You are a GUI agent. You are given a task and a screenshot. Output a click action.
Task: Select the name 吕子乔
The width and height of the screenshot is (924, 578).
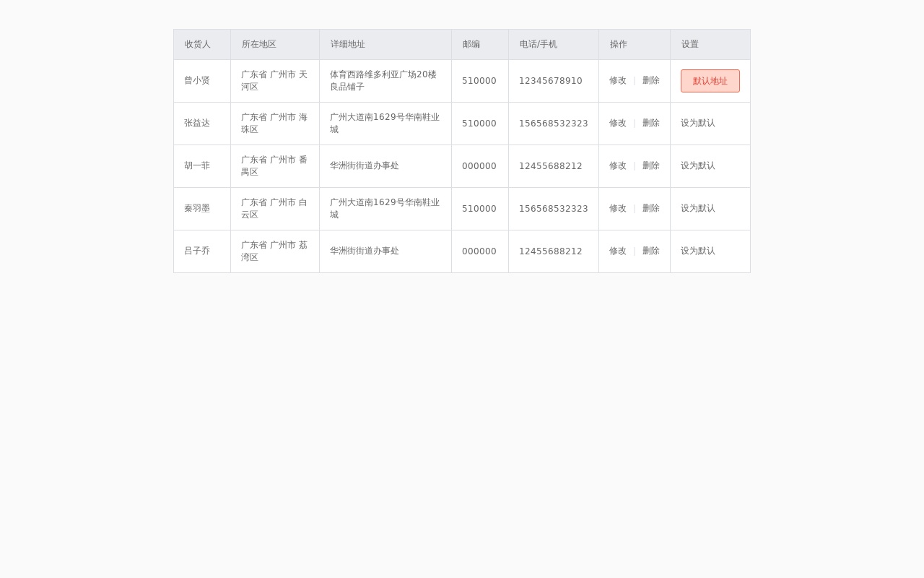pyautogui.click(x=197, y=251)
